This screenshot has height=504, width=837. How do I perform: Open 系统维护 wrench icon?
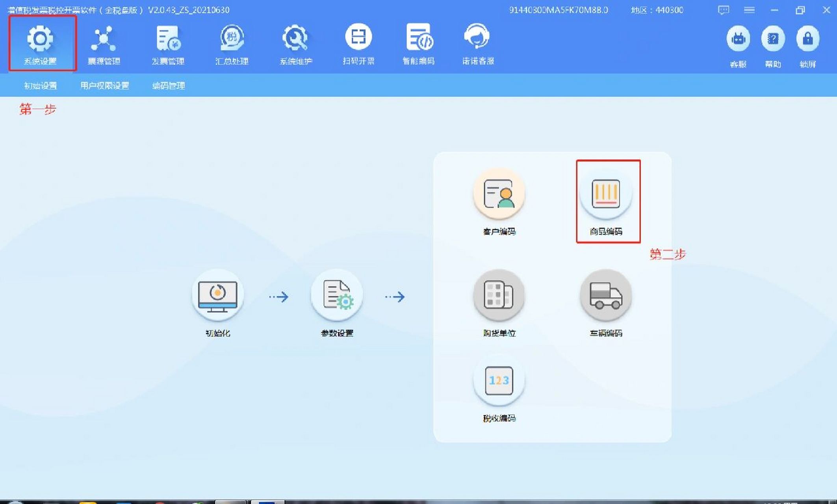tap(295, 39)
